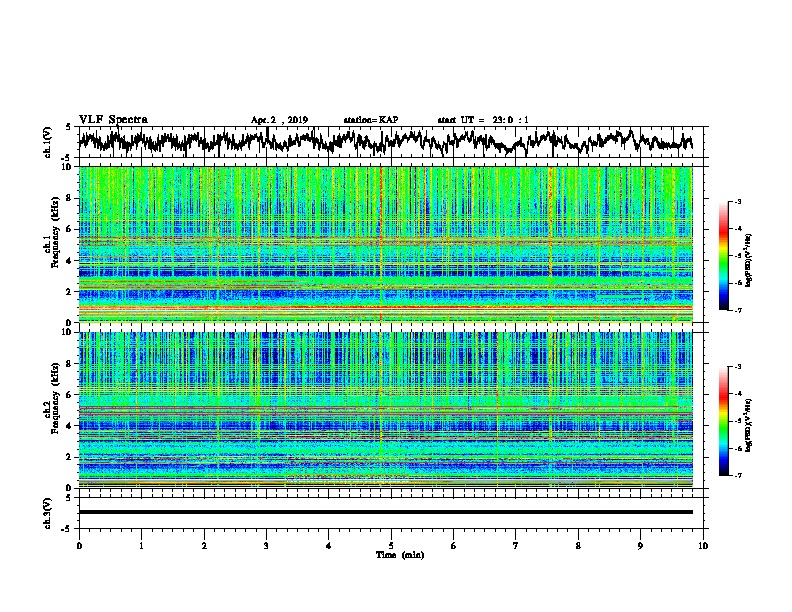Select the "start UT = 23: 0 : 1" label
This screenshot has height=612, width=792.
tap(483, 120)
